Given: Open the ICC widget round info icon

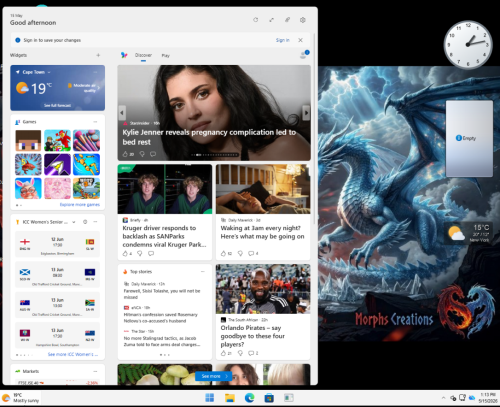Looking at the screenshot, I should coord(85,222).
